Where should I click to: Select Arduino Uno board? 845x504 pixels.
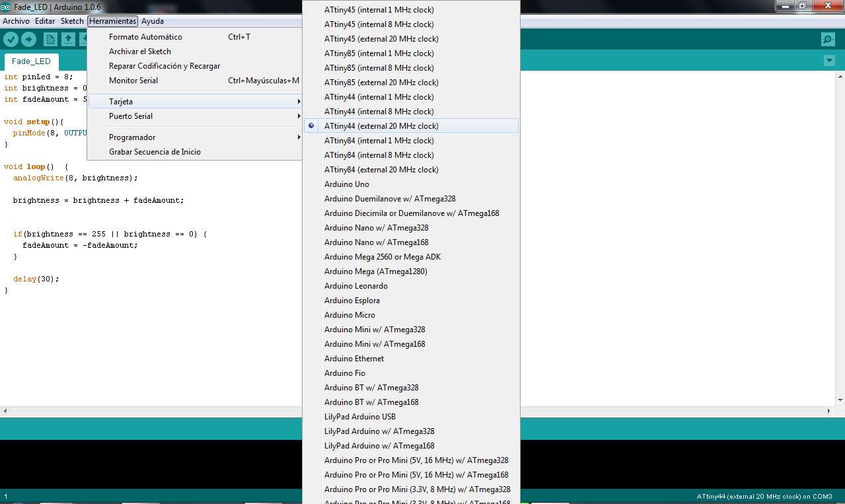point(411,184)
